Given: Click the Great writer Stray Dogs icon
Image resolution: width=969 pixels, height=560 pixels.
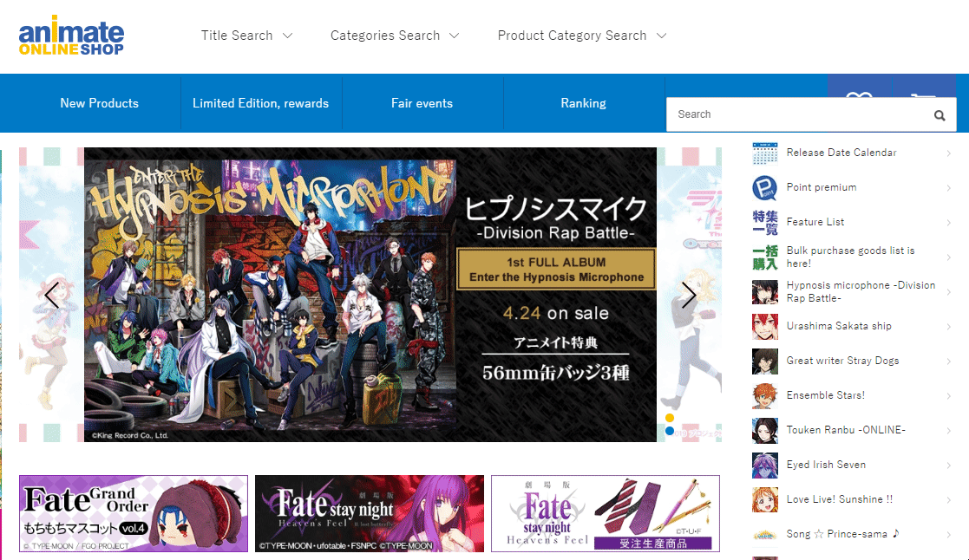Looking at the screenshot, I should tap(764, 361).
